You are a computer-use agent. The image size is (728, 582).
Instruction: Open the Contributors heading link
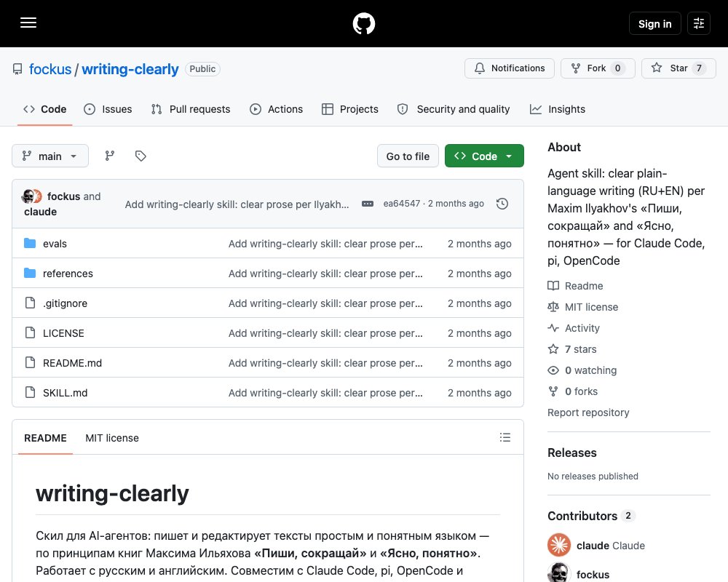(591, 516)
